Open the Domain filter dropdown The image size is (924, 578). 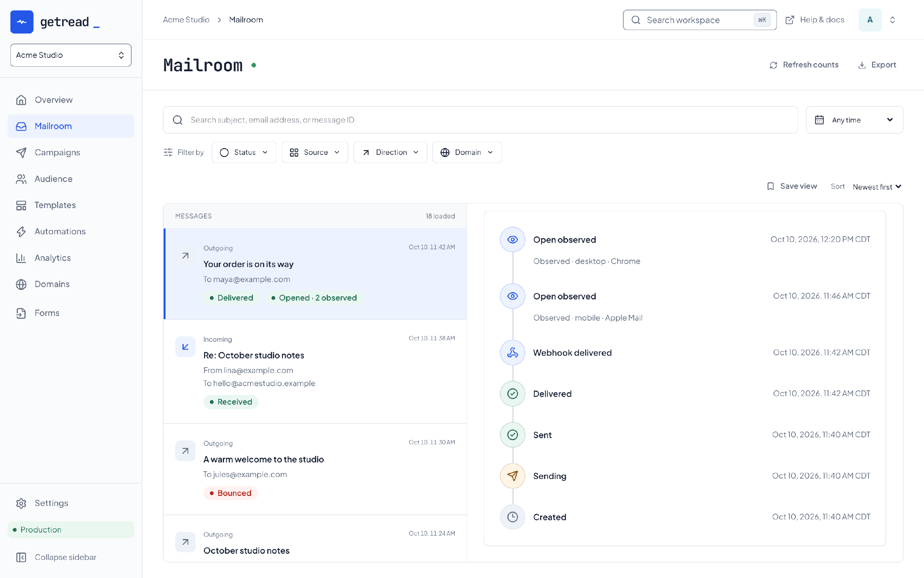pos(467,152)
